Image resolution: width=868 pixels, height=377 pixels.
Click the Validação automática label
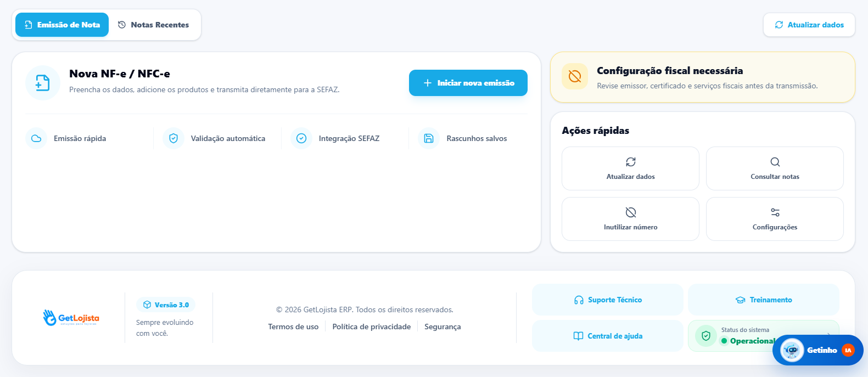tap(228, 138)
